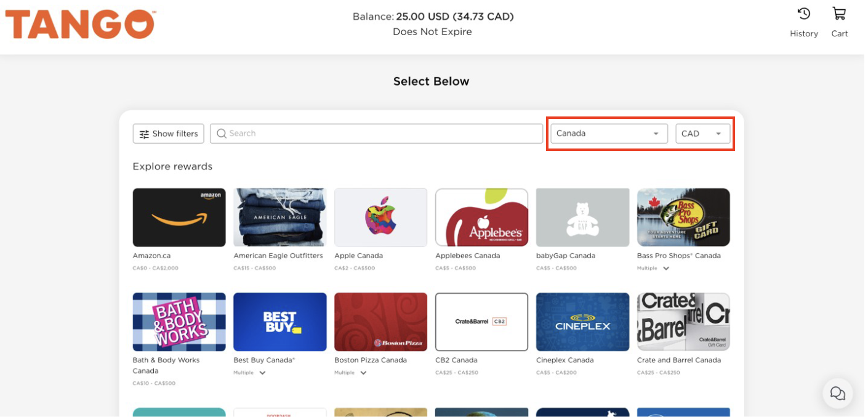
Task: Click the Amazon.ca label
Action: pos(152,257)
